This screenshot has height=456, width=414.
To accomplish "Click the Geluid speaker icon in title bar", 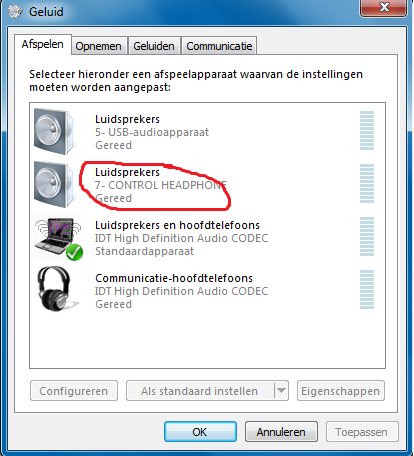I will [x=15, y=11].
